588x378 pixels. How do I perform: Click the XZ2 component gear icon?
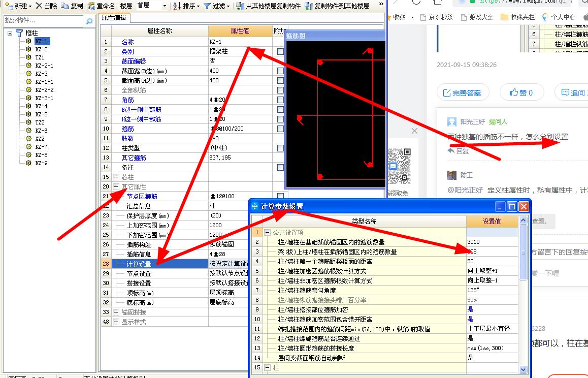(x=28, y=139)
